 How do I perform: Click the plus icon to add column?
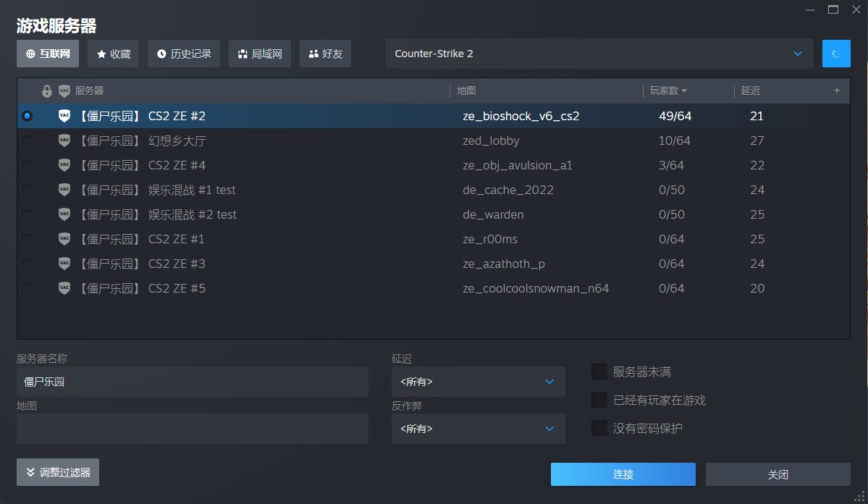837,91
